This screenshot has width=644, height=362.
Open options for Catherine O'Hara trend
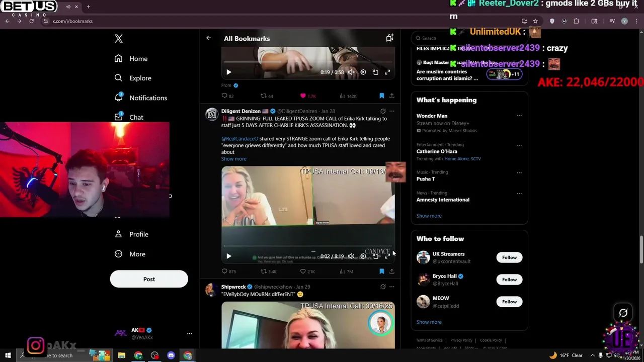tap(519, 145)
